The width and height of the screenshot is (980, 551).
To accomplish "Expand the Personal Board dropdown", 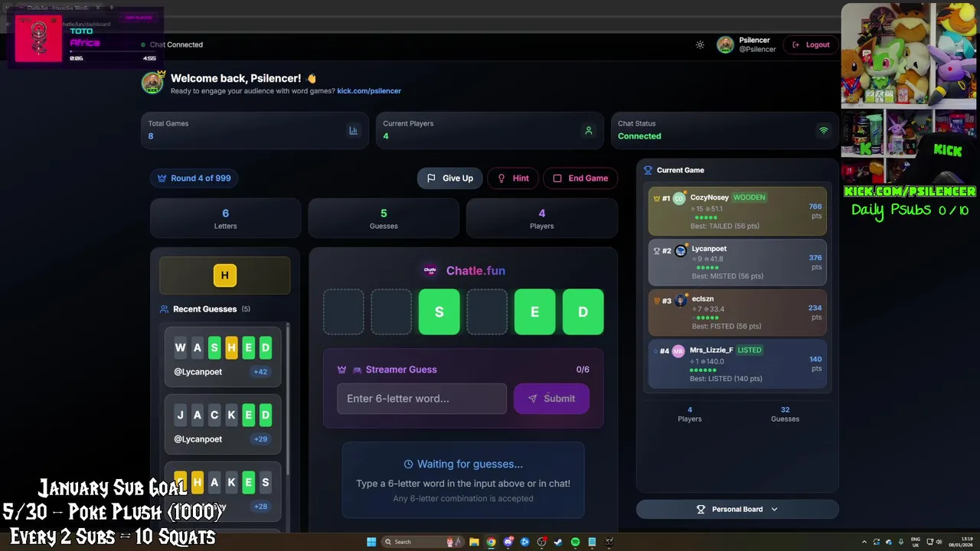I will point(737,509).
